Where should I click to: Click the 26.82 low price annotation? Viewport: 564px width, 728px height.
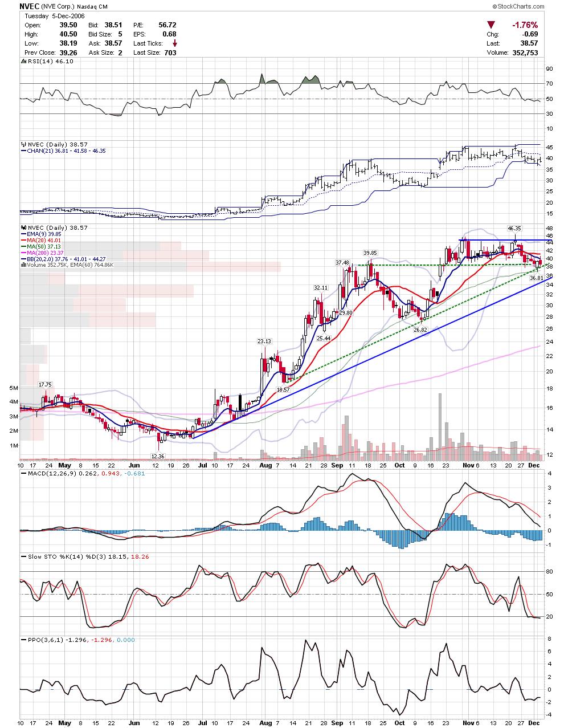(x=420, y=330)
